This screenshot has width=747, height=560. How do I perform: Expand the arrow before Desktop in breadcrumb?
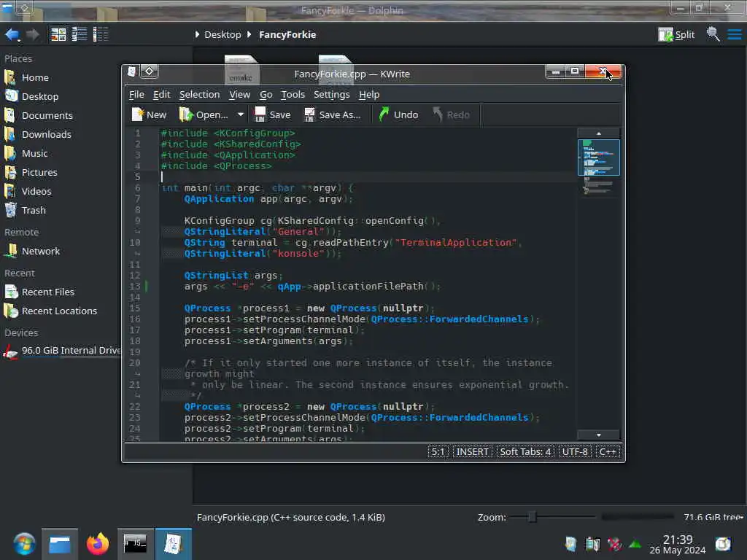point(197,35)
